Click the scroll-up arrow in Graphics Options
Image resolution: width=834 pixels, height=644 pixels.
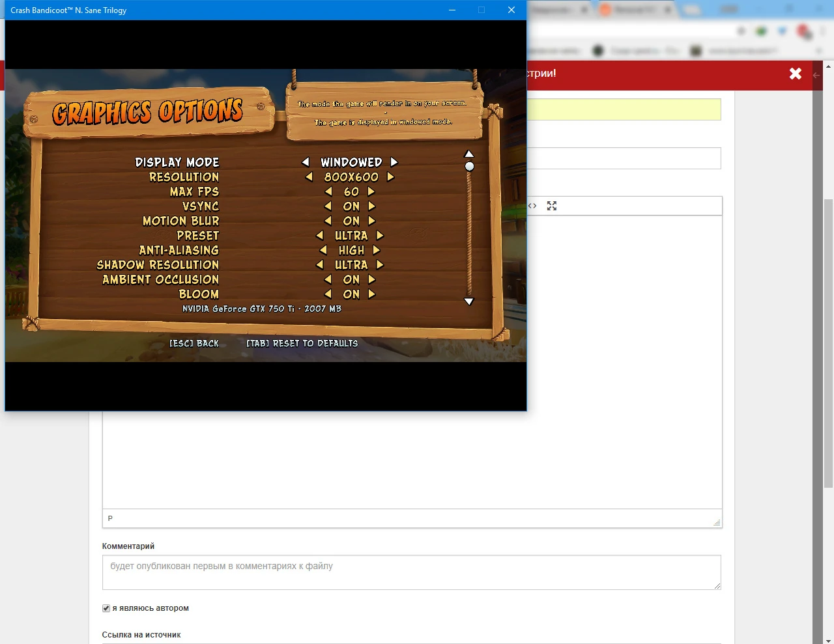pos(468,154)
